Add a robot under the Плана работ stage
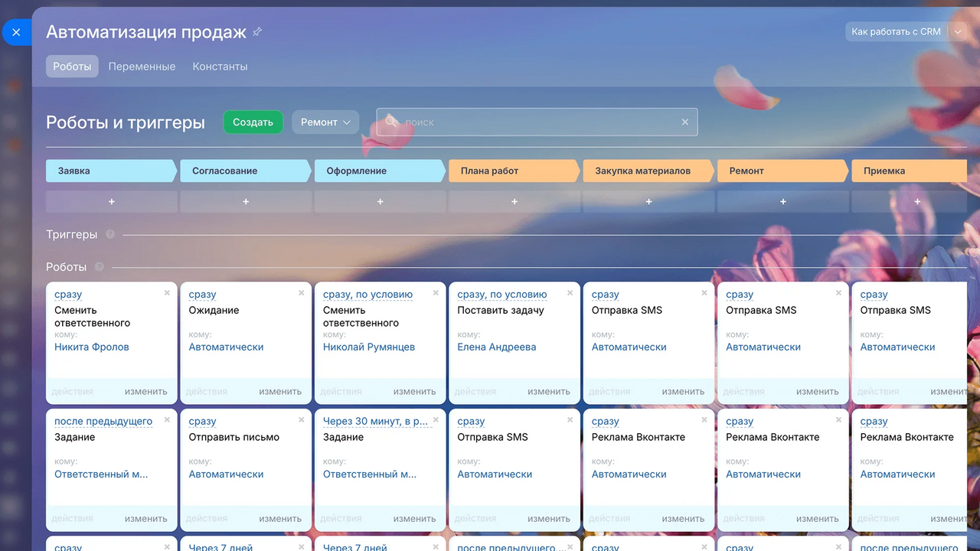The height and width of the screenshot is (551, 980). (x=514, y=201)
